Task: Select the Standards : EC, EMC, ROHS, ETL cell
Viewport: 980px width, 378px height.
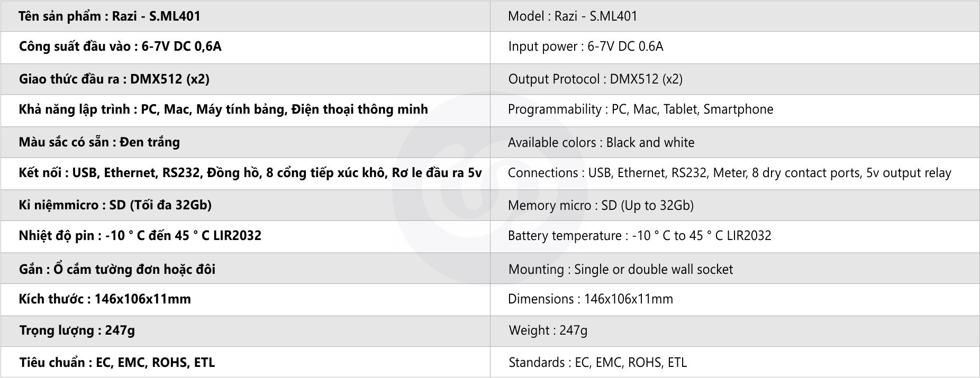Action: click(597, 363)
